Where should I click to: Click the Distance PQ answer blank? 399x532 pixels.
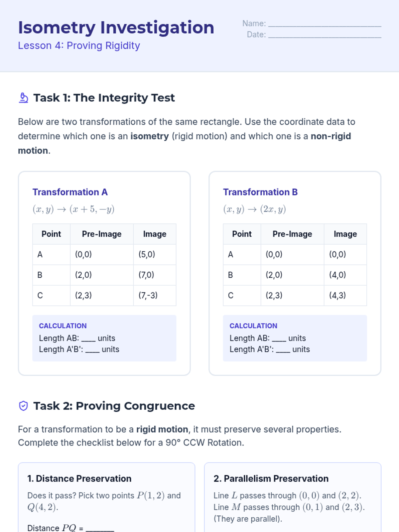click(100, 528)
